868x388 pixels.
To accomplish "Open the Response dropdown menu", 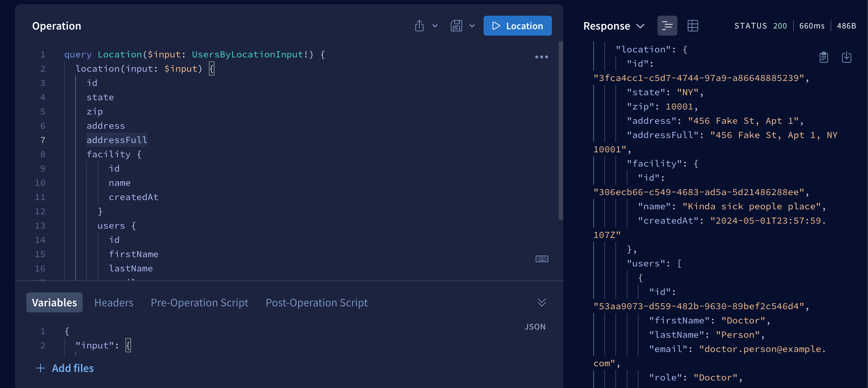I will tap(614, 26).
